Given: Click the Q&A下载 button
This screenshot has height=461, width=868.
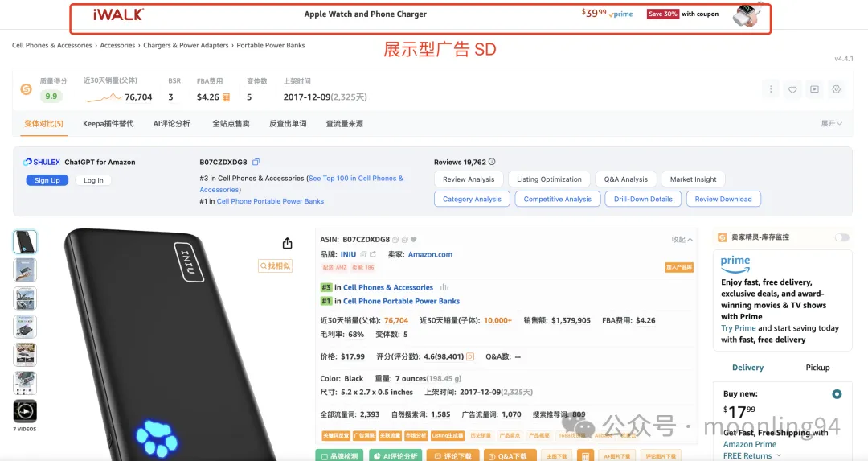Looking at the screenshot, I should pyautogui.click(x=510, y=456).
